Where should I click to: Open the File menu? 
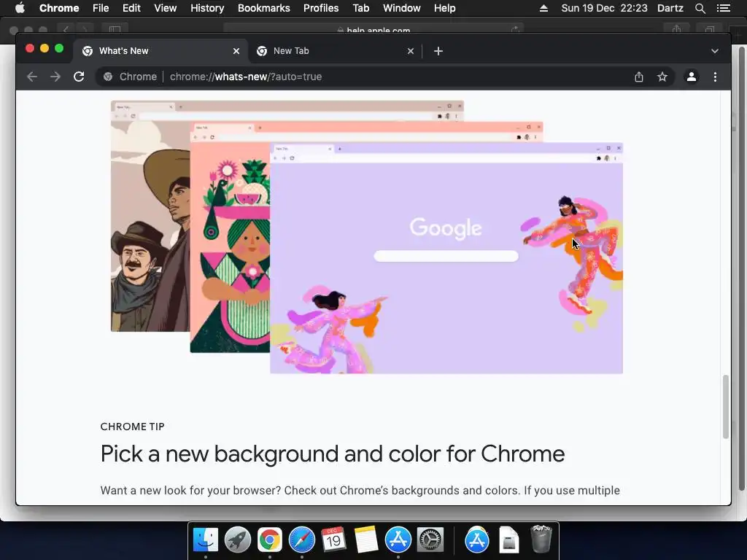[x=101, y=8]
